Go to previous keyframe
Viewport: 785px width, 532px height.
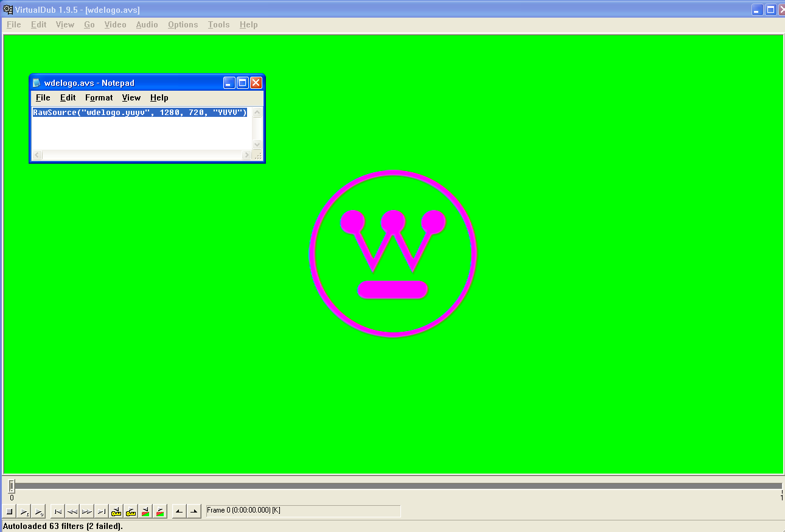pyautogui.click(x=116, y=511)
